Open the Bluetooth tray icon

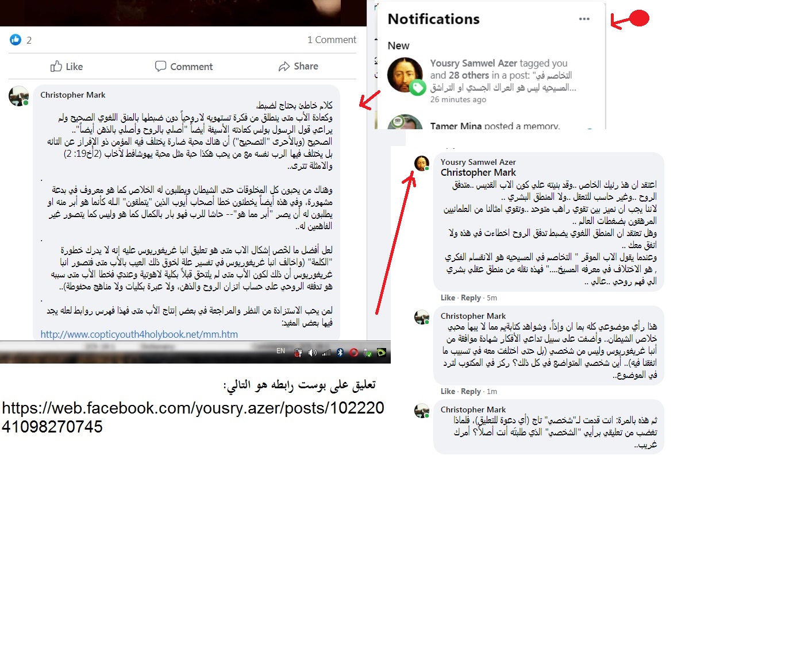point(340,352)
